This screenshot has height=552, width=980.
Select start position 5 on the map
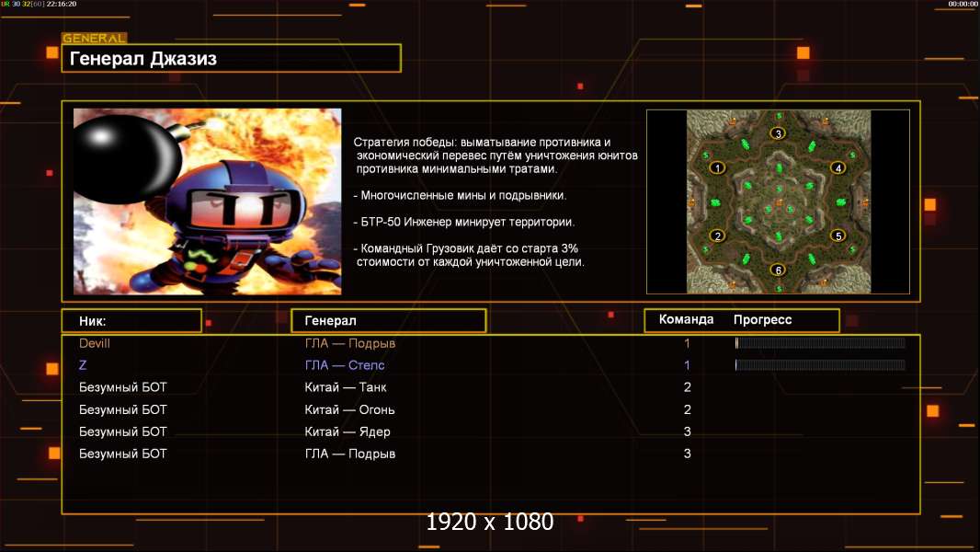click(x=838, y=236)
